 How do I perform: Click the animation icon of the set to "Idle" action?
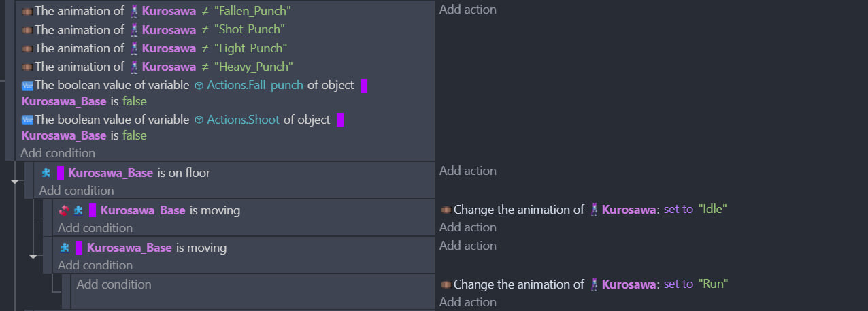point(446,210)
